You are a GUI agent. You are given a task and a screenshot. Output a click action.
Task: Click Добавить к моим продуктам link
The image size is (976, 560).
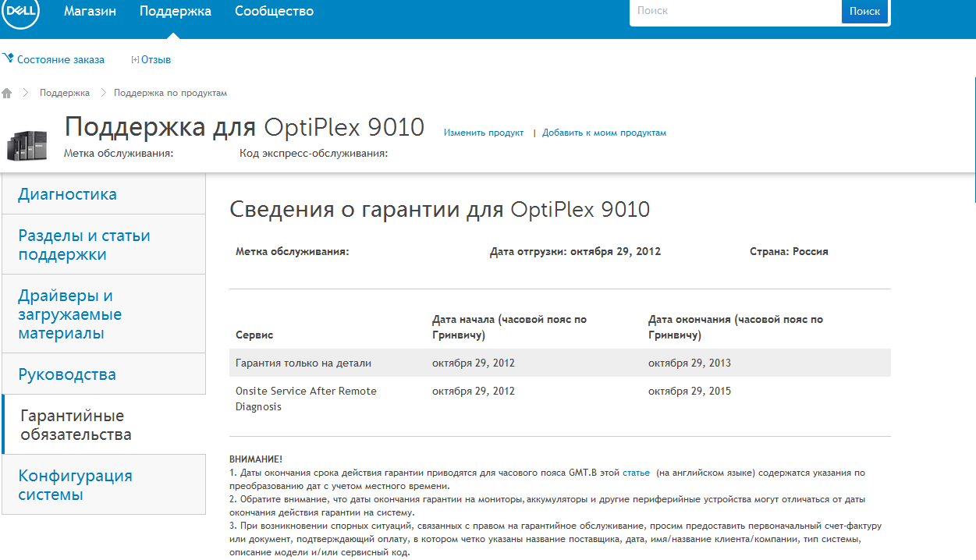pyautogui.click(x=605, y=133)
